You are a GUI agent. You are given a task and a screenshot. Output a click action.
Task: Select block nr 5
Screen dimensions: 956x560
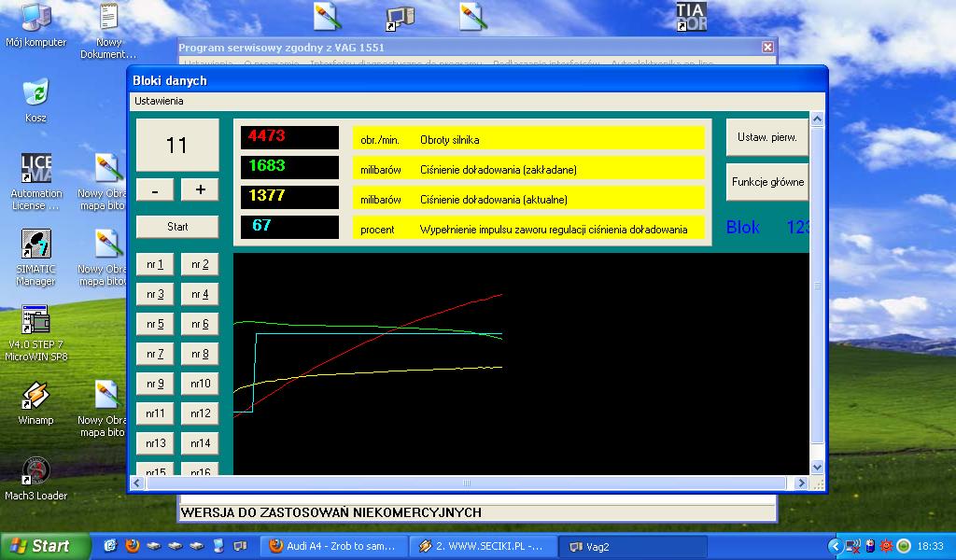coord(155,324)
